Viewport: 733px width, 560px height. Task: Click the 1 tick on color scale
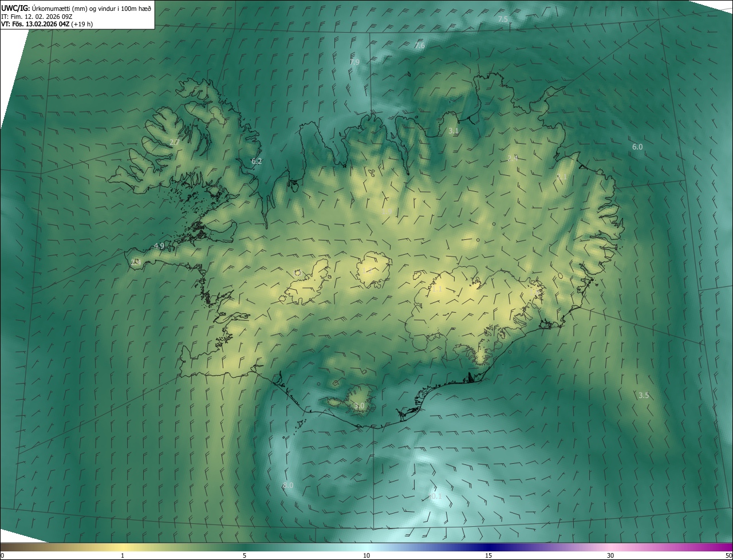(123, 555)
